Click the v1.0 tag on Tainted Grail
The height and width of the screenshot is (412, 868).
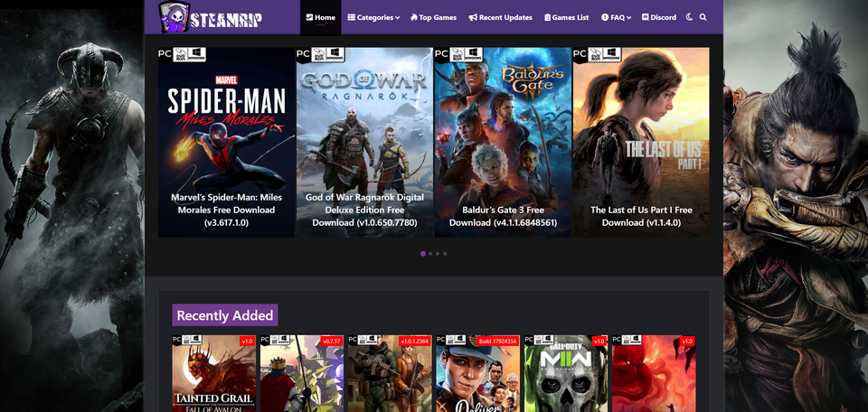pyautogui.click(x=247, y=342)
